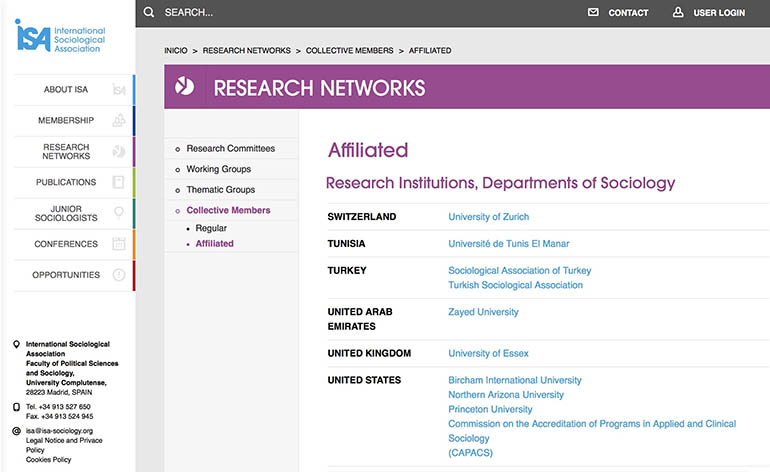This screenshot has height=472, width=770.
Task: Open Zayed University link
Action: coord(483,312)
